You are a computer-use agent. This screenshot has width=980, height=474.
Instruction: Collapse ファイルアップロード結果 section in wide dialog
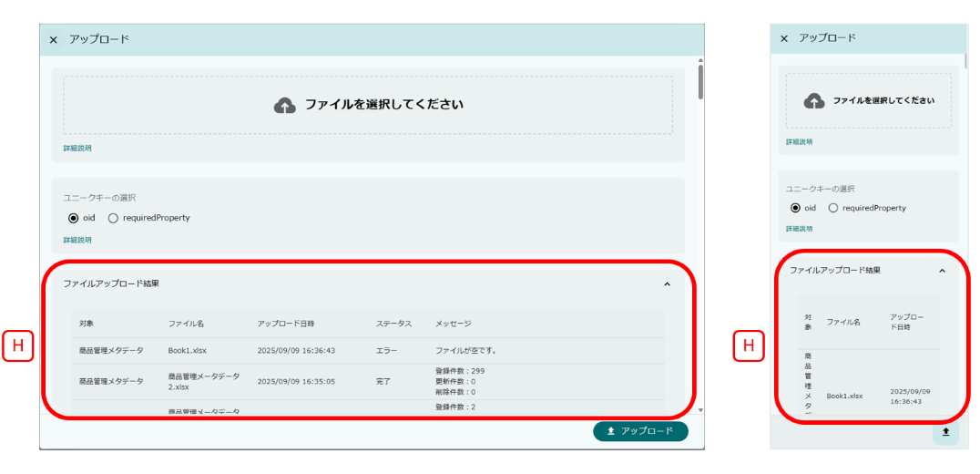[x=667, y=284]
